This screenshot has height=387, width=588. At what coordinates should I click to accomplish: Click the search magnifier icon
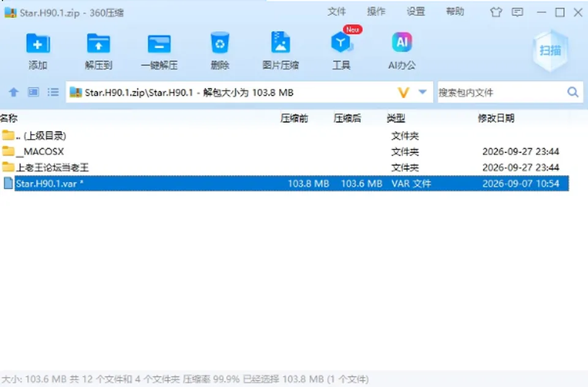(x=573, y=92)
